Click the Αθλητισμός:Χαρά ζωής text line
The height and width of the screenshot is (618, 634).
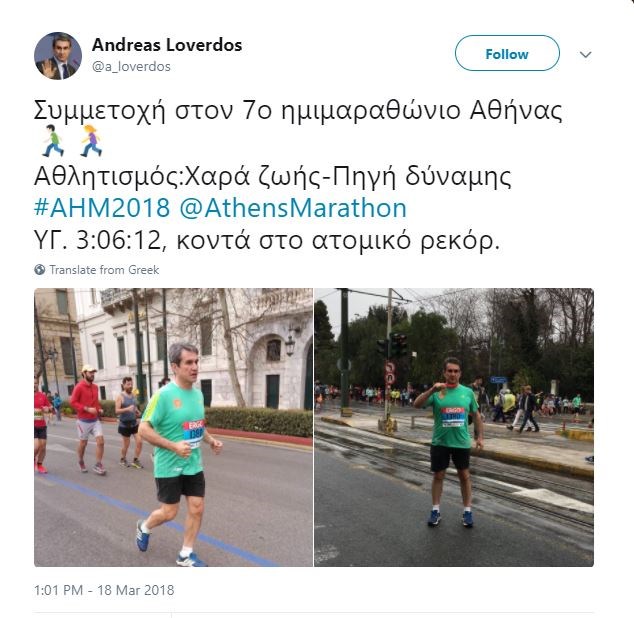(273, 176)
